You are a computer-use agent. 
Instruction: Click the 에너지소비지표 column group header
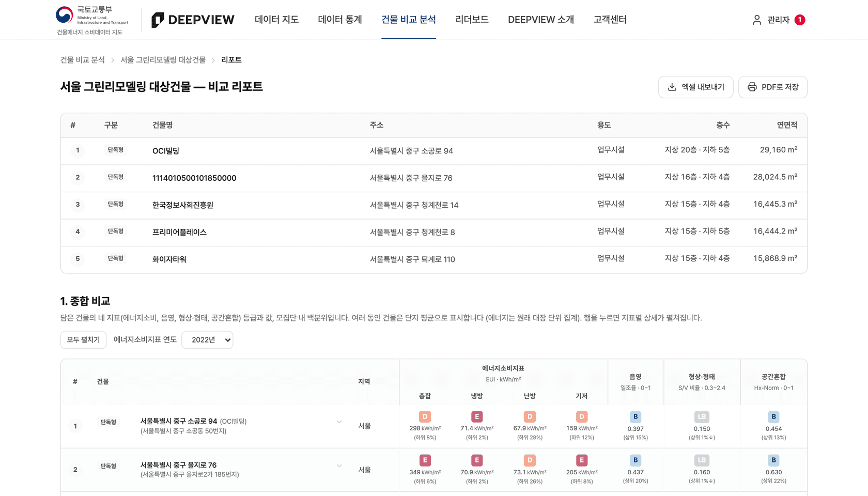point(503,368)
